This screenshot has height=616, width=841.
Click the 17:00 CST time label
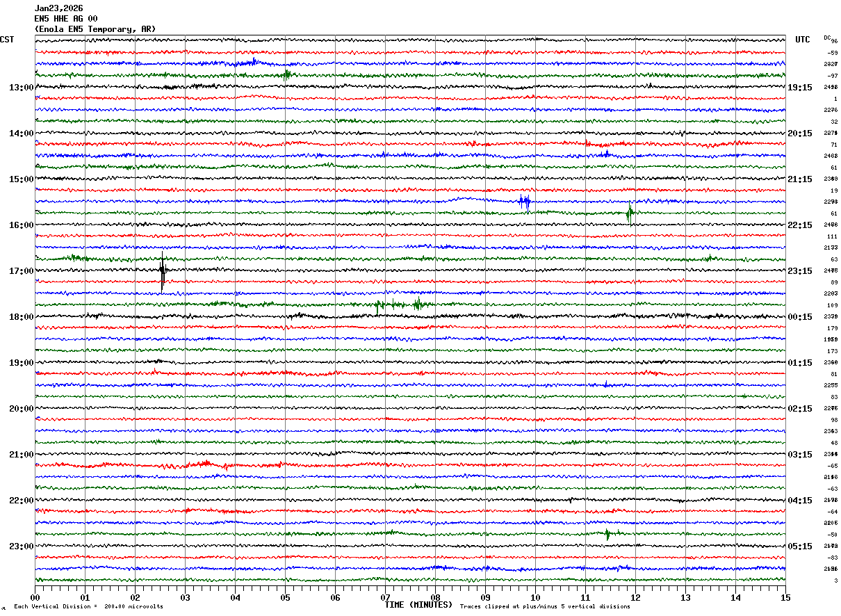21,271
